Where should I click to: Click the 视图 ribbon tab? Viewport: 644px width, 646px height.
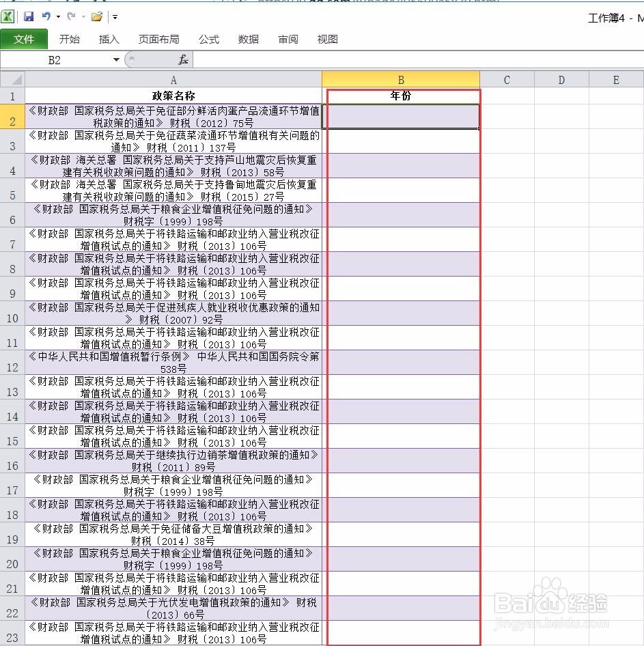coord(327,39)
